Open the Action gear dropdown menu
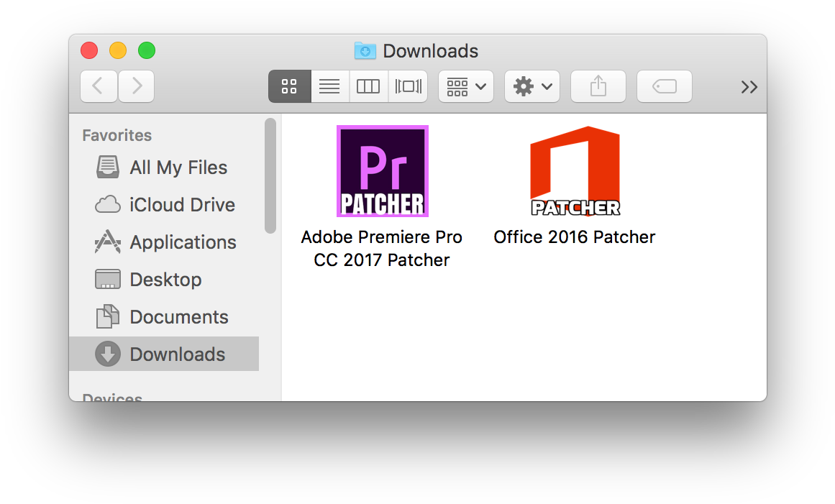The height and width of the screenshot is (504, 835). tap(532, 87)
